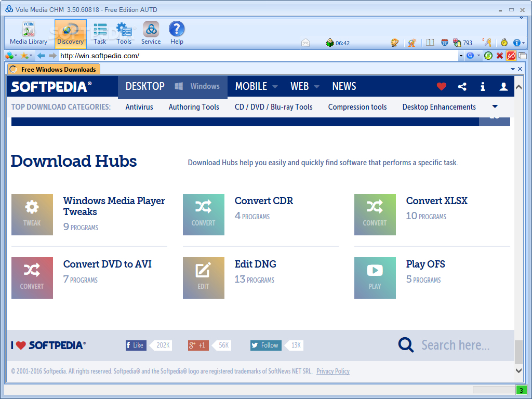
Task: Click the info icon in the Softpedia header
Action: coord(483,87)
